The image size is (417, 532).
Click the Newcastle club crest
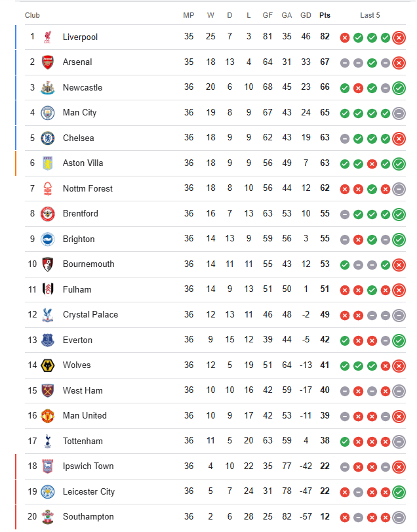(x=48, y=87)
